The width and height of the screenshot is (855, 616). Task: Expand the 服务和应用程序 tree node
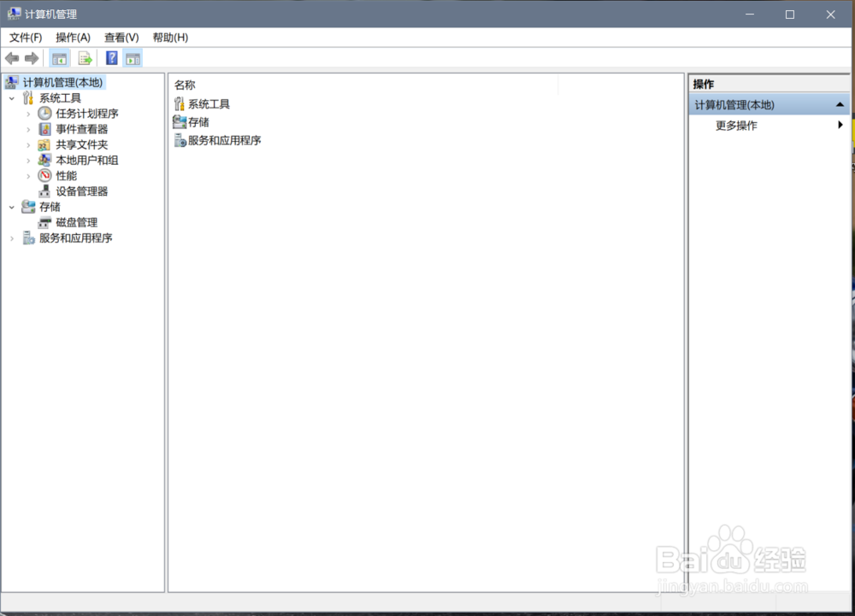pos(12,238)
